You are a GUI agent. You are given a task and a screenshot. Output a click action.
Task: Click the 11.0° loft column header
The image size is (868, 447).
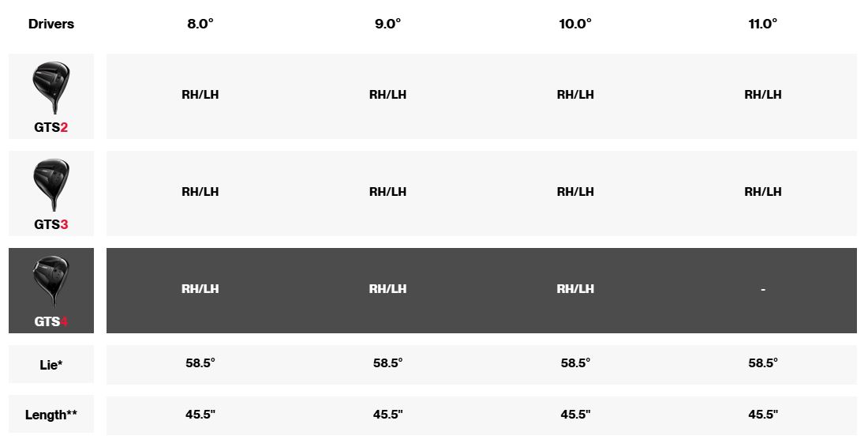click(x=763, y=24)
